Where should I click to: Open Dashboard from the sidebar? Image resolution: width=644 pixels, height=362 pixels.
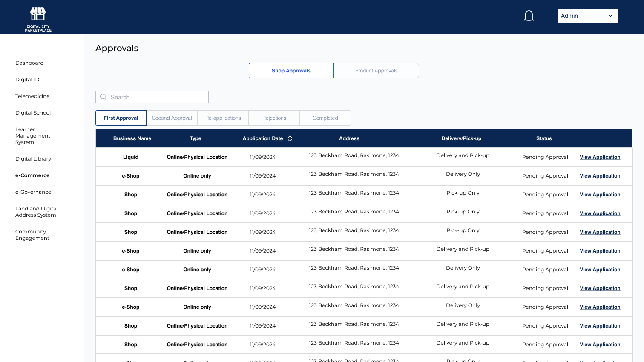29,63
